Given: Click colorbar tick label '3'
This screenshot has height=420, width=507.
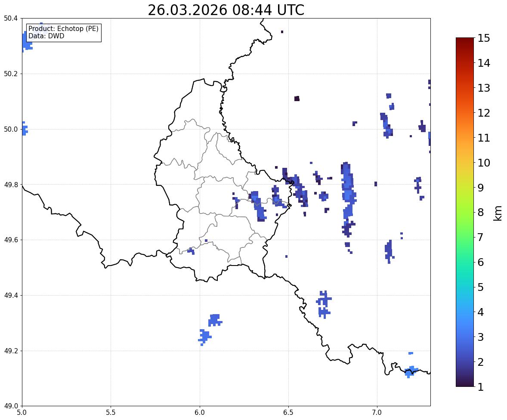Looking at the screenshot, I should pos(481,337).
